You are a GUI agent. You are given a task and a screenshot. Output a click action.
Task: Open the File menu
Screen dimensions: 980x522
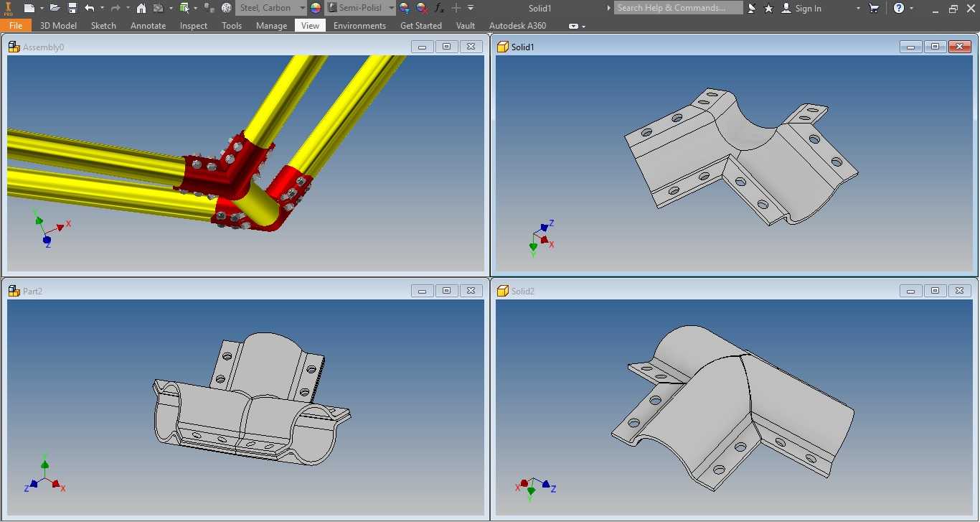point(16,25)
